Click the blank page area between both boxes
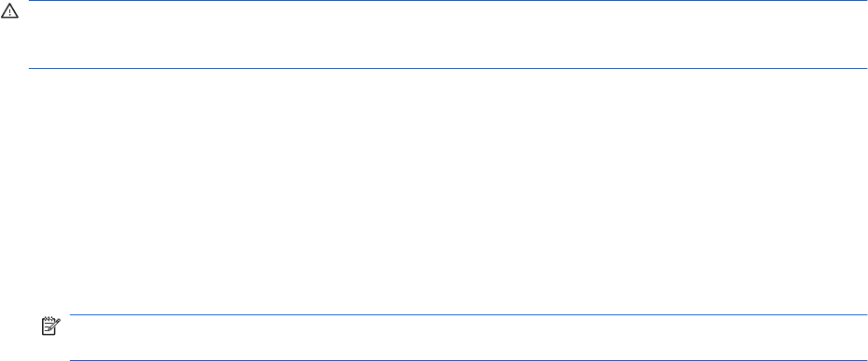 pyautogui.click(x=434, y=191)
